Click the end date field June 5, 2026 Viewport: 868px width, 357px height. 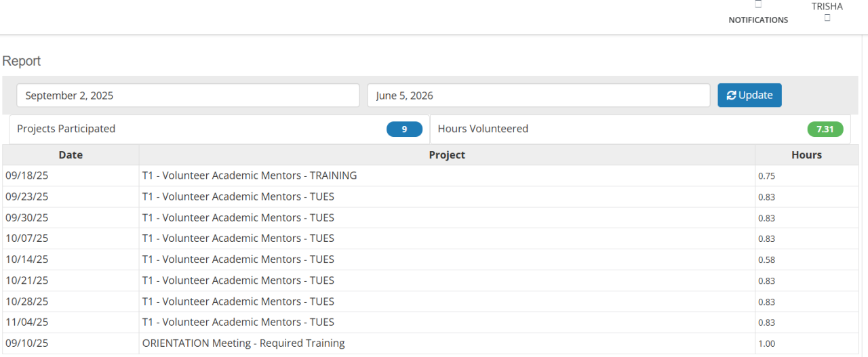(538, 96)
